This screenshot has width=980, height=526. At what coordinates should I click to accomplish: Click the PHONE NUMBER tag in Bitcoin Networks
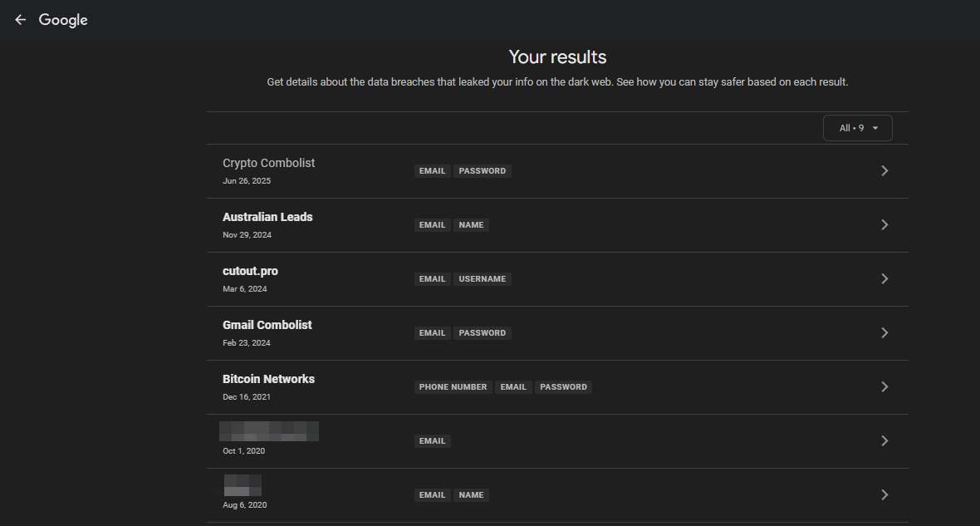pyautogui.click(x=453, y=387)
